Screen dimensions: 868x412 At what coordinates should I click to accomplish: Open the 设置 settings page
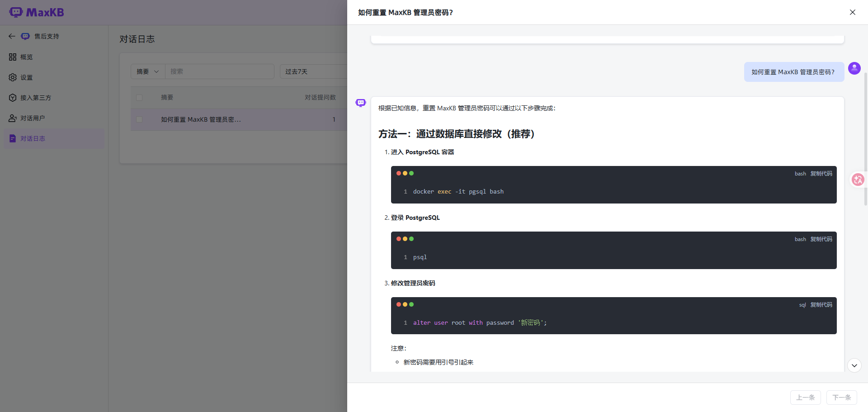[26, 77]
